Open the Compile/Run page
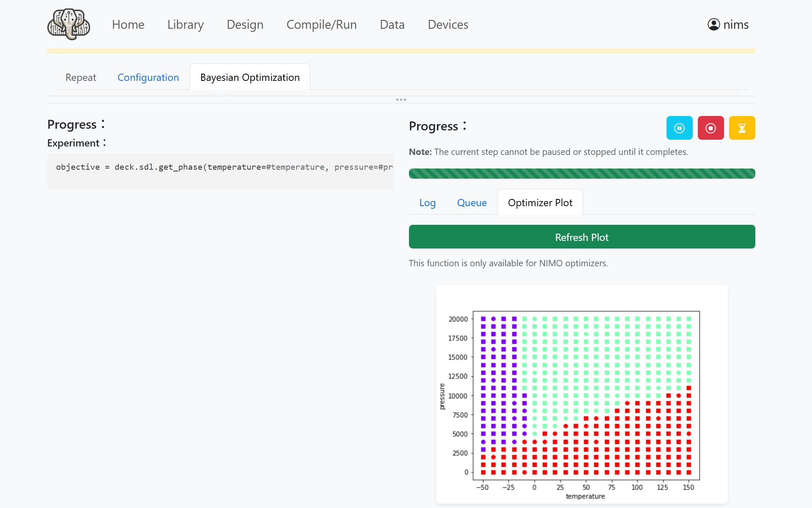 tap(321, 25)
